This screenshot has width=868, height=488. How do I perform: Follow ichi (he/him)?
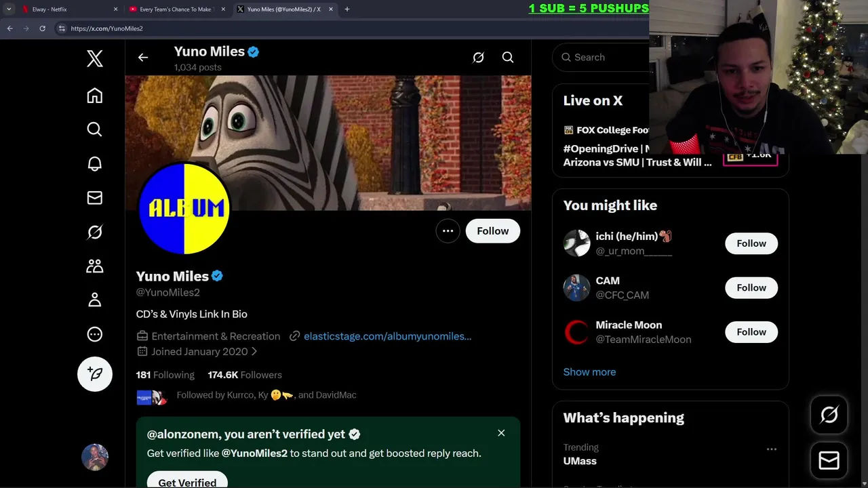coord(751,243)
